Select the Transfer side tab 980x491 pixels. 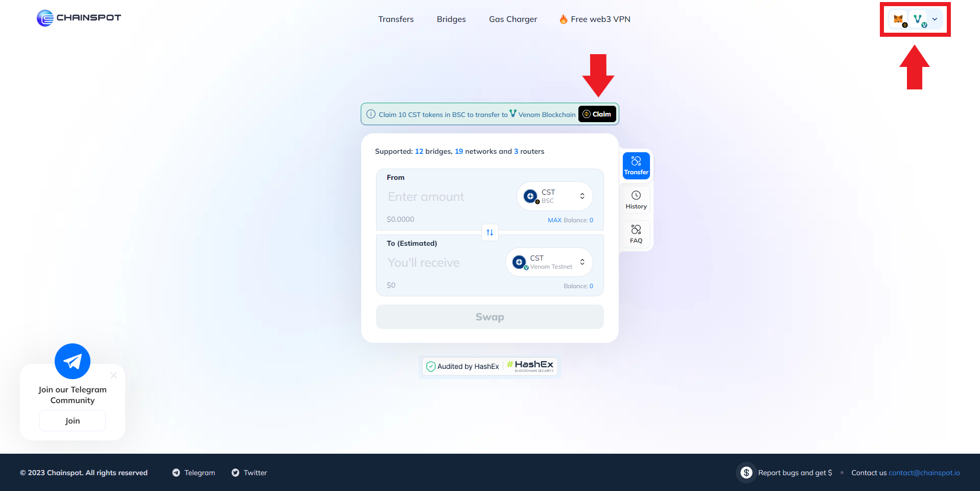636,166
